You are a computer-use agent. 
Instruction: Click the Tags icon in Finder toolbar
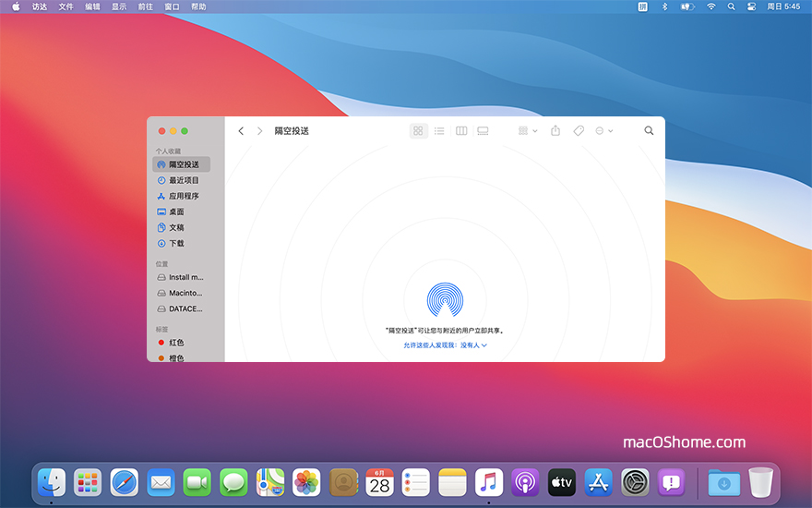(579, 131)
